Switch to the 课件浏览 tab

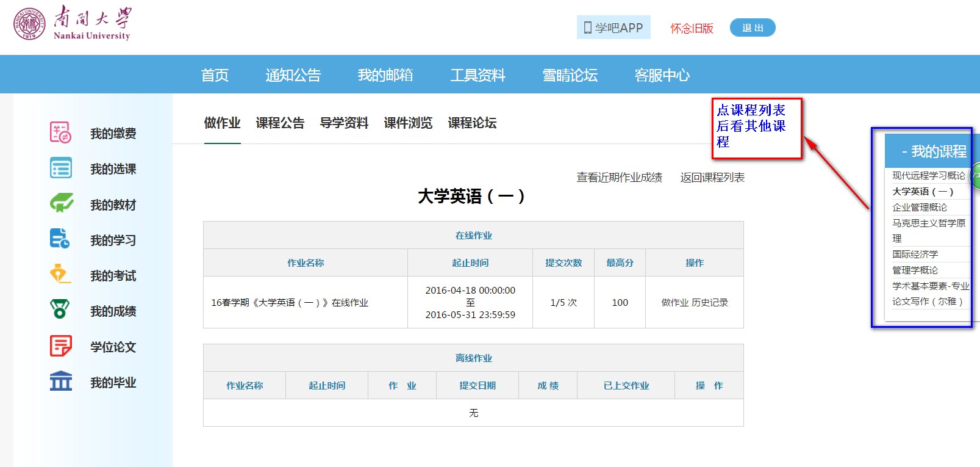(408, 123)
